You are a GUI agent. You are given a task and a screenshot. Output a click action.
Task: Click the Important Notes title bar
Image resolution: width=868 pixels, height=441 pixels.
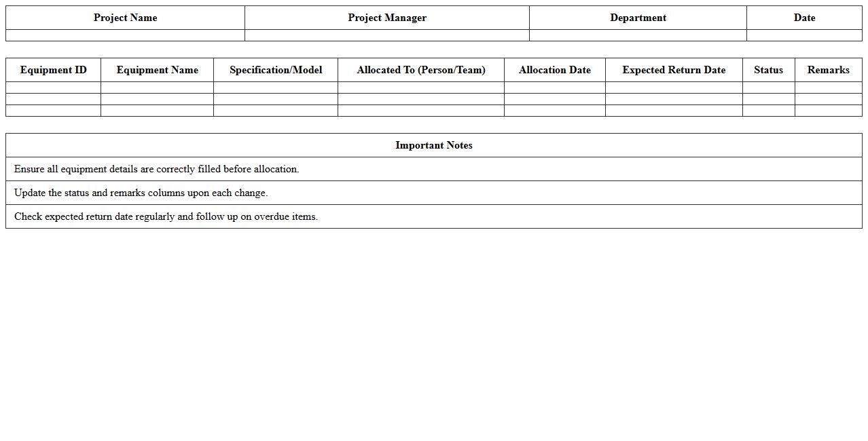(433, 145)
